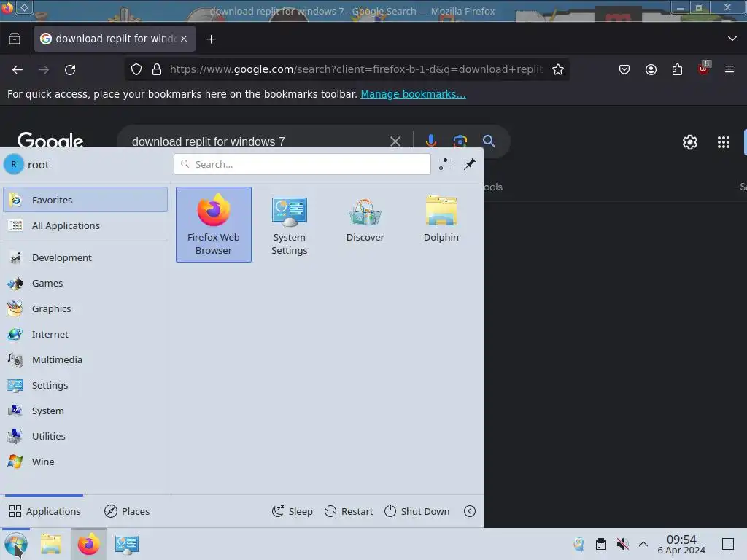Image resolution: width=747 pixels, height=560 pixels.
Task: Search by image with Google Lens
Action: click(x=460, y=141)
